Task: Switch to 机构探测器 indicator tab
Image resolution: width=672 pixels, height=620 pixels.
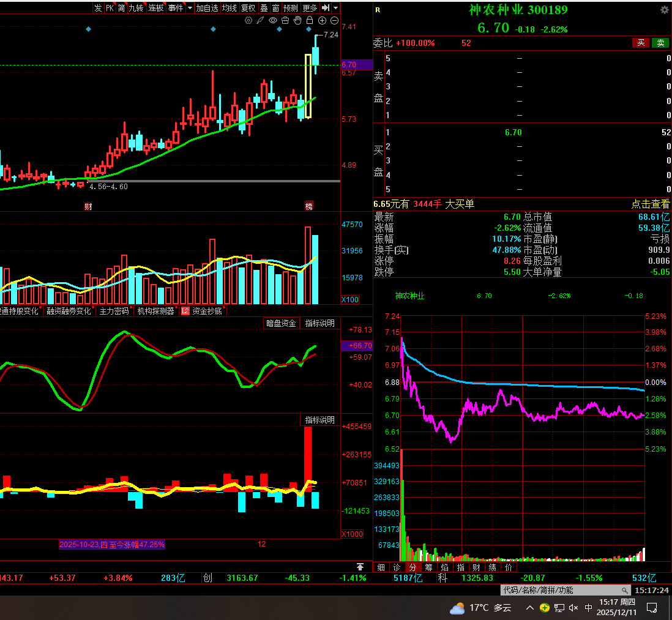Action: pos(156,311)
